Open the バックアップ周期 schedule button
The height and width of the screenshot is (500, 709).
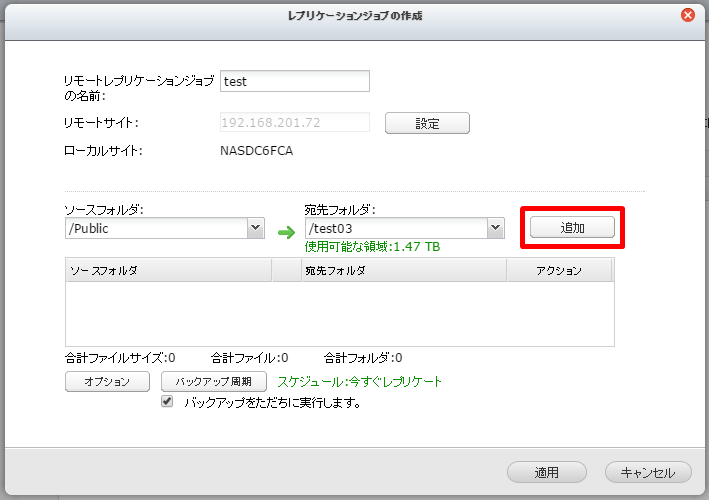(214, 382)
